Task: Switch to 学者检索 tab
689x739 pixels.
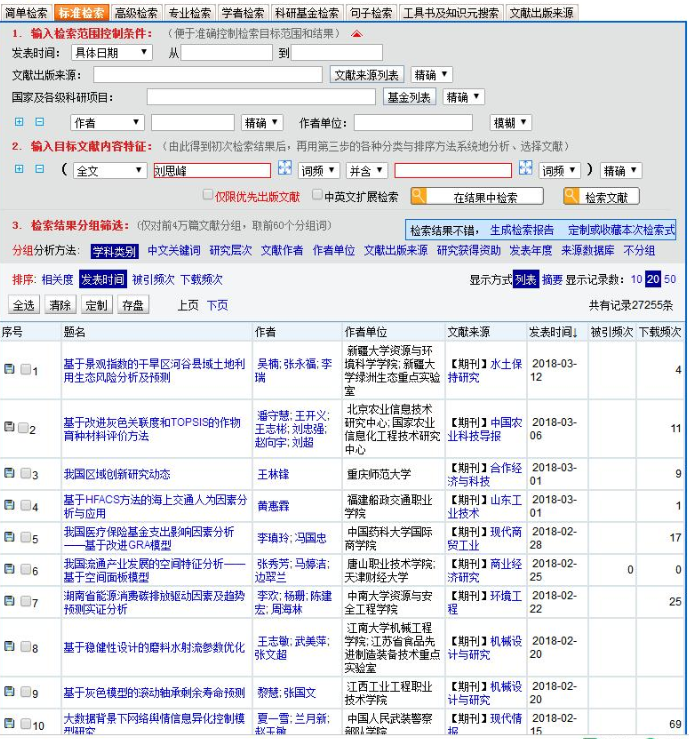Action: point(243,13)
